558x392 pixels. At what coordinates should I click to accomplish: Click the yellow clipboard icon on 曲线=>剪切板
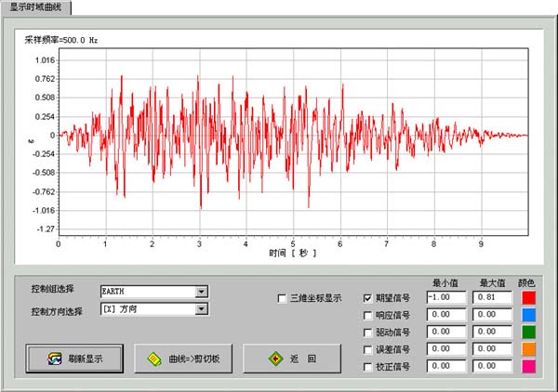153,358
